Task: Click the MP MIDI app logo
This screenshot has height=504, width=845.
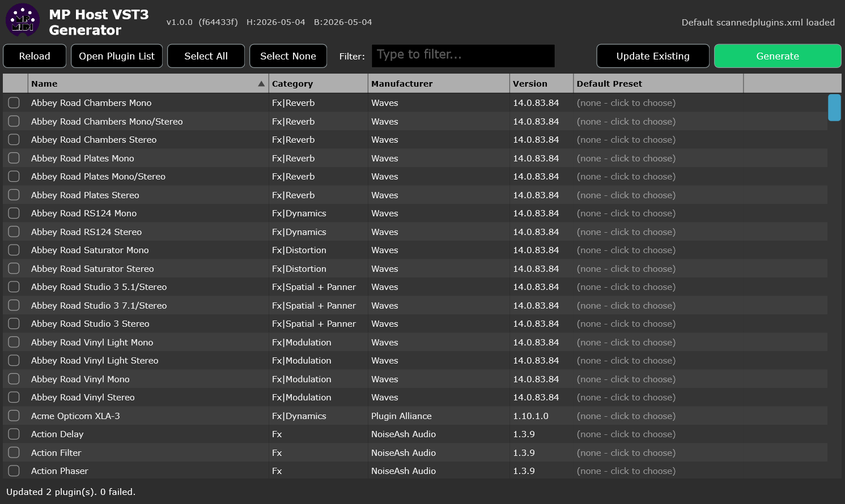Action: click(x=23, y=20)
